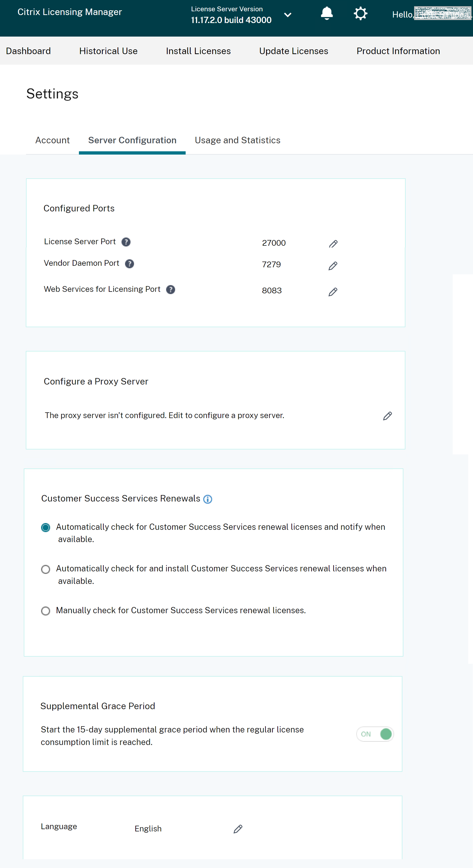473x868 pixels.
Task: Expand the License Server Version dropdown
Action: (288, 15)
